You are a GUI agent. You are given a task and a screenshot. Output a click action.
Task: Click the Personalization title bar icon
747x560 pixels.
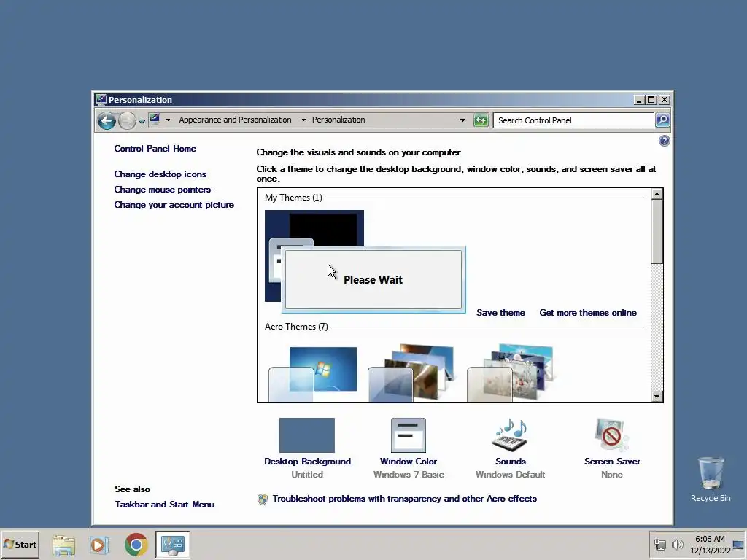101,99
